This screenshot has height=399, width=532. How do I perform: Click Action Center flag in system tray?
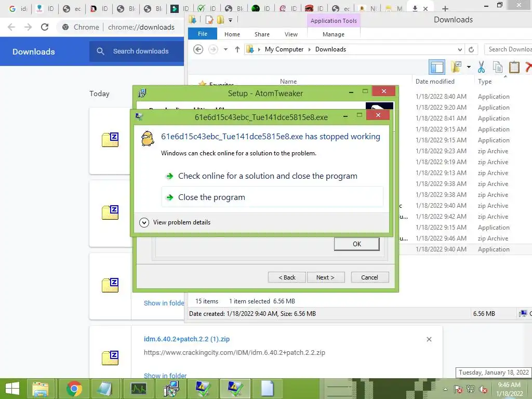pos(458,389)
